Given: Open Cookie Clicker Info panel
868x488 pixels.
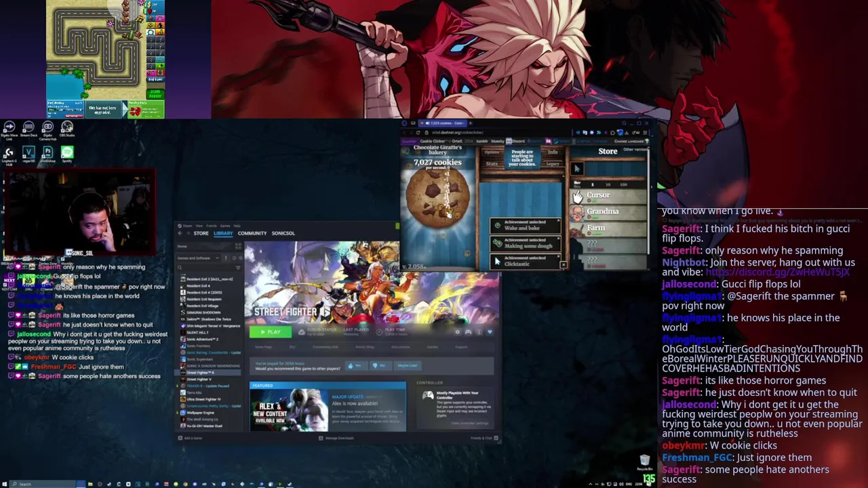Looking at the screenshot, I should [x=553, y=152].
